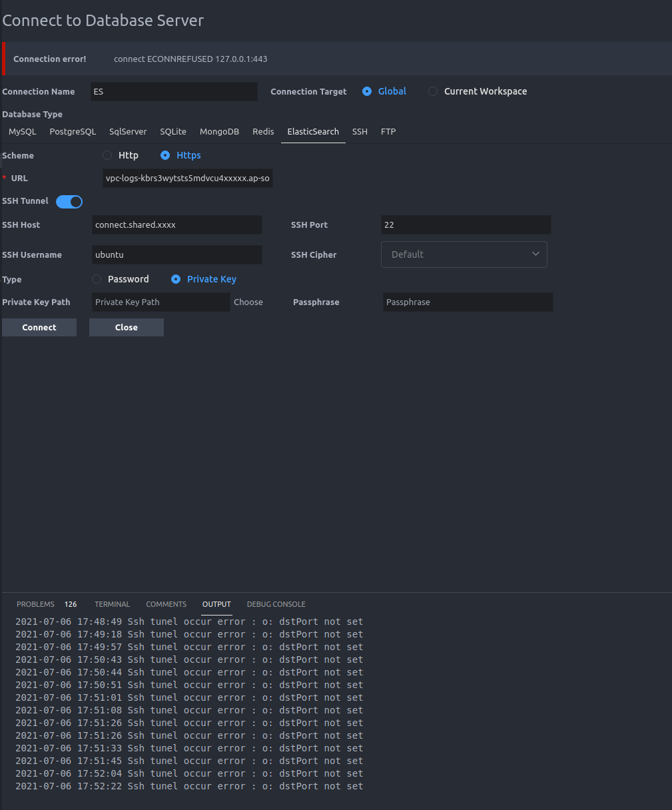672x810 pixels.
Task: Select the FTP connection type
Action: click(x=388, y=131)
